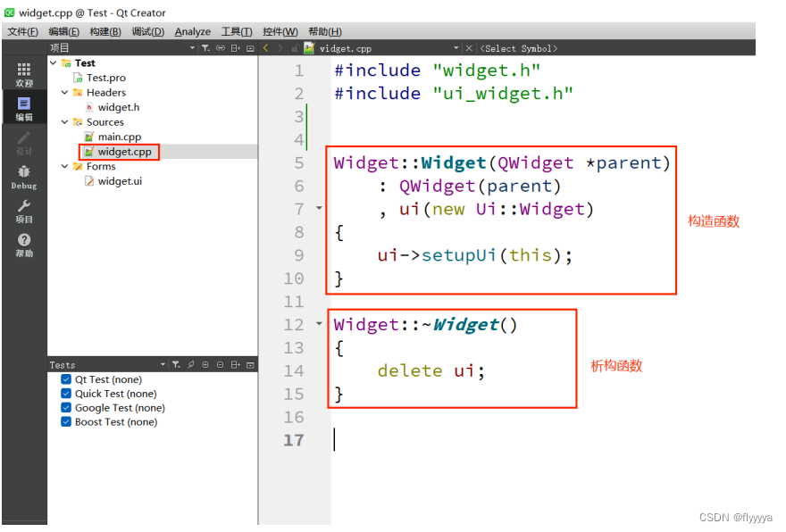Image resolution: width=786 pixels, height=532 pixels.
Task: Select widget.ui under Forms
Action: pos(120,181)
